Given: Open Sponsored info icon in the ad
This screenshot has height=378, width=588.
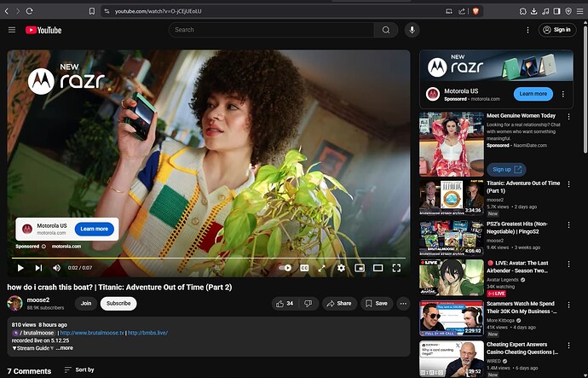Looking at the screenshot, I should pos(43,247).
